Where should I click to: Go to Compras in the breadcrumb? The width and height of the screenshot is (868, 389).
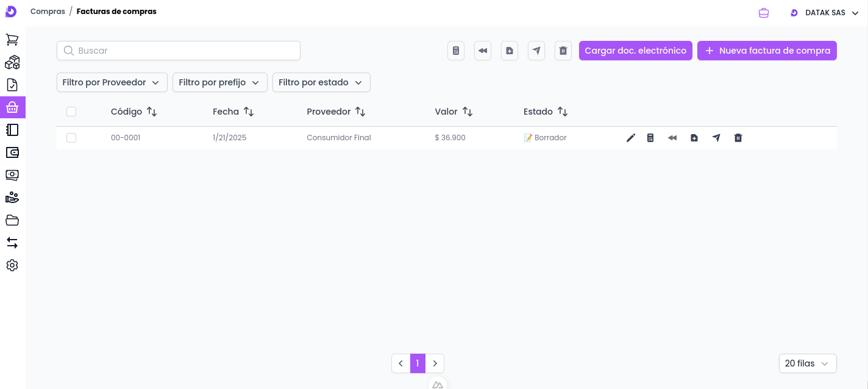[48, 12]
